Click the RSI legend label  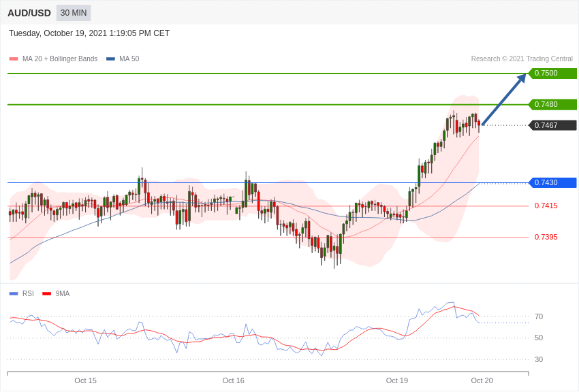(28, 293)
